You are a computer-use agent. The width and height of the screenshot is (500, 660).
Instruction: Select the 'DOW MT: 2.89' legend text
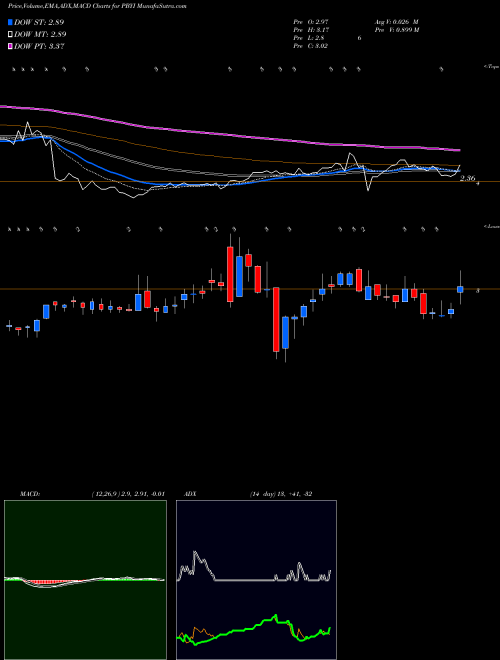(40, 34)
